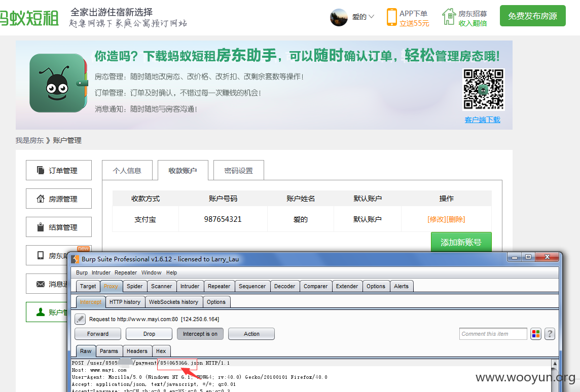The width and height of the screenshot is (580, 392).
Task: Click the question mark help icon
Action: point(550,334)
